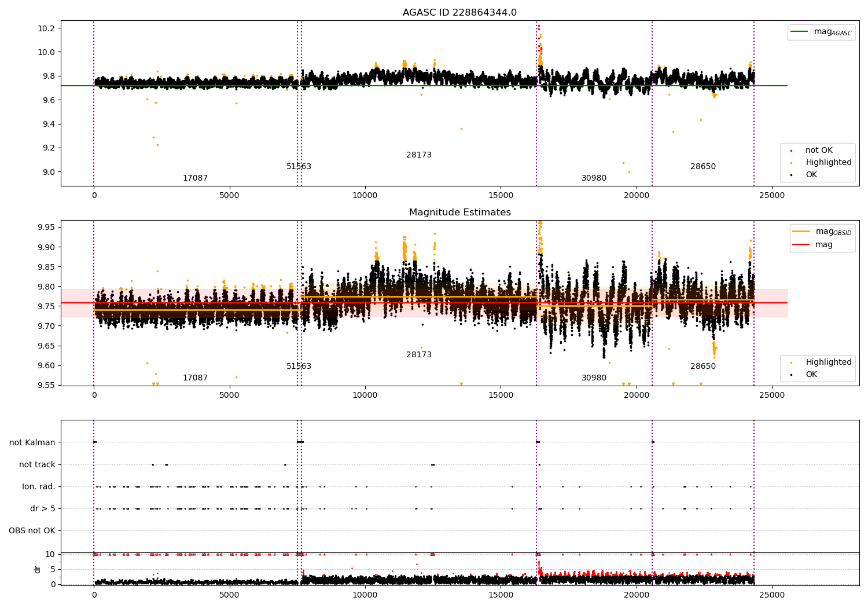
Task: Click the 9.75 y-axis tick label
Action: click(x=46, y=306)
